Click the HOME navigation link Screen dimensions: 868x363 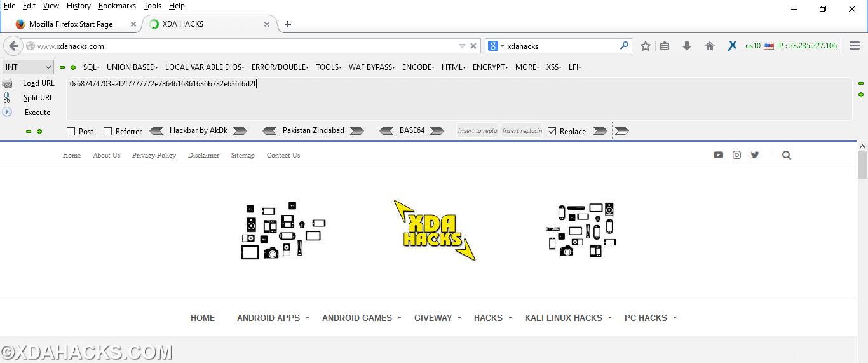click(203, 318)
